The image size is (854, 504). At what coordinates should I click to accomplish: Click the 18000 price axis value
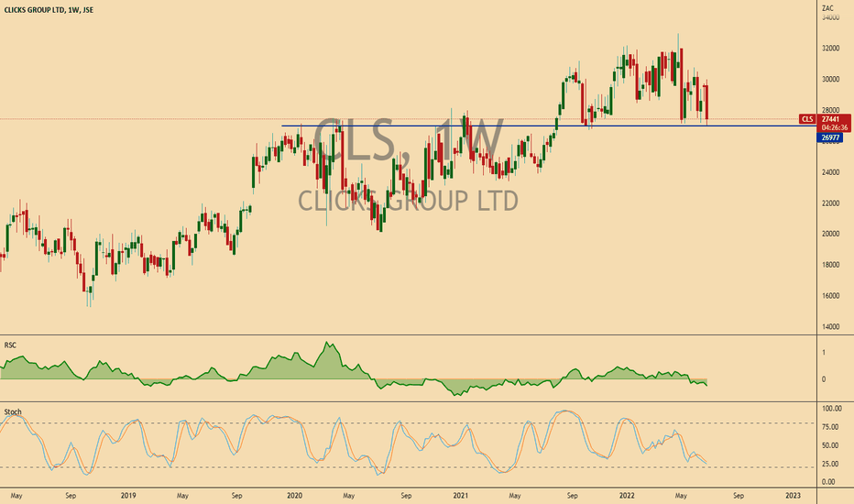(x=830, y=266)
